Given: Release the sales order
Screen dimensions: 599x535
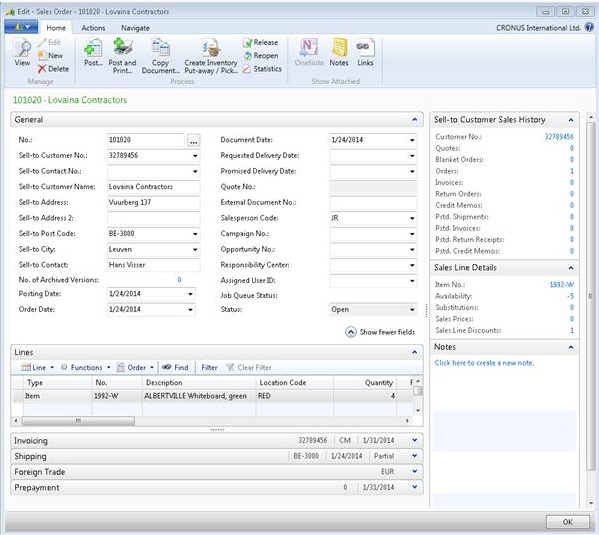Looking at the screenshot, I should (261, 42).
